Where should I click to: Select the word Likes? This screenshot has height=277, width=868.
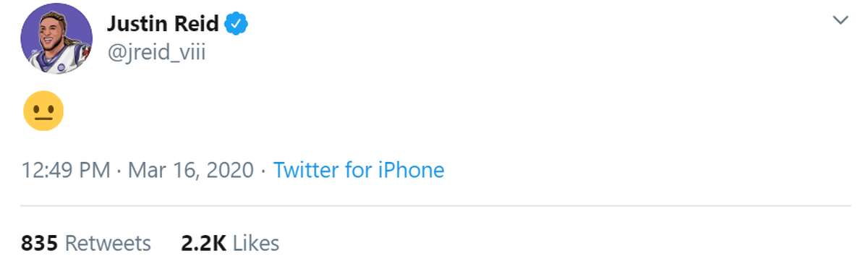(256, 243)
